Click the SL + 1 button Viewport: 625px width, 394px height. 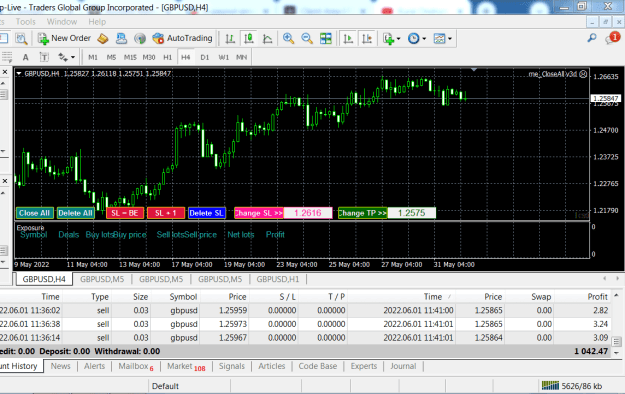(x=166, y=213)
